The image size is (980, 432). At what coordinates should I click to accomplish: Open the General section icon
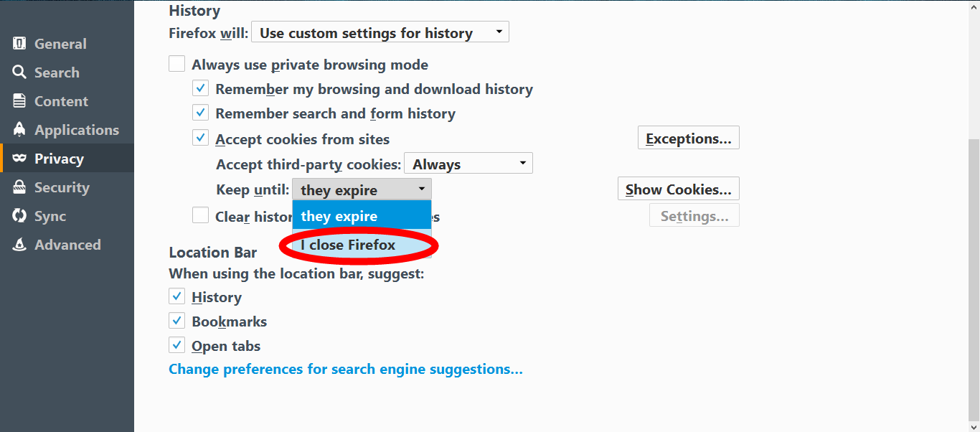point(19,44)
